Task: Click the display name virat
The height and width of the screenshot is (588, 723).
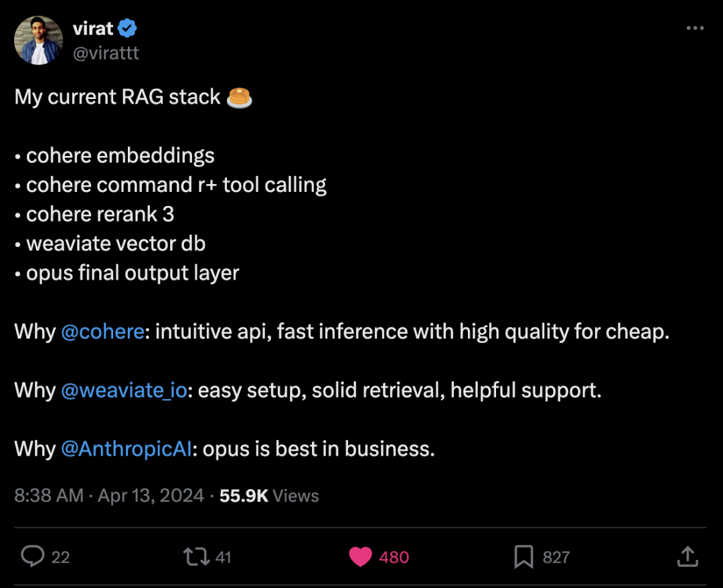Action: (93, 29)
